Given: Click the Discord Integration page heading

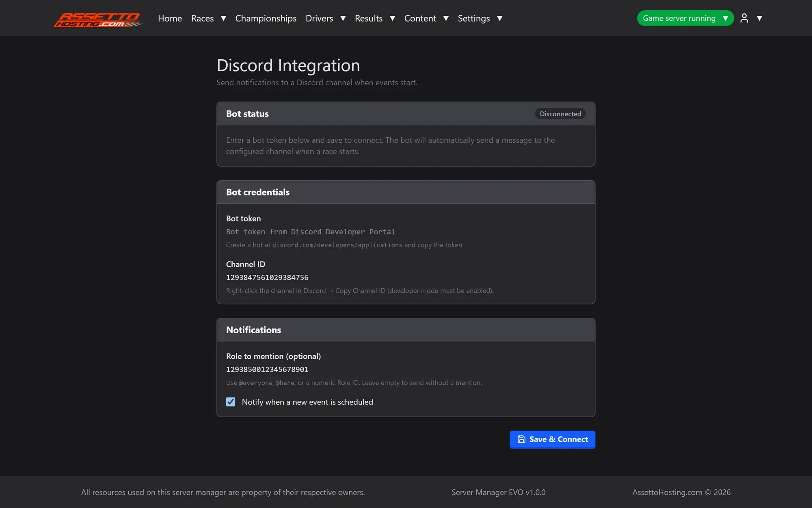Looking at the screenshot, I should point(288,65).
